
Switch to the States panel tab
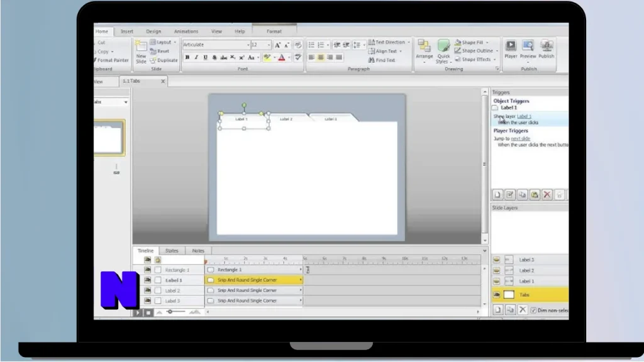pos(172,251)
